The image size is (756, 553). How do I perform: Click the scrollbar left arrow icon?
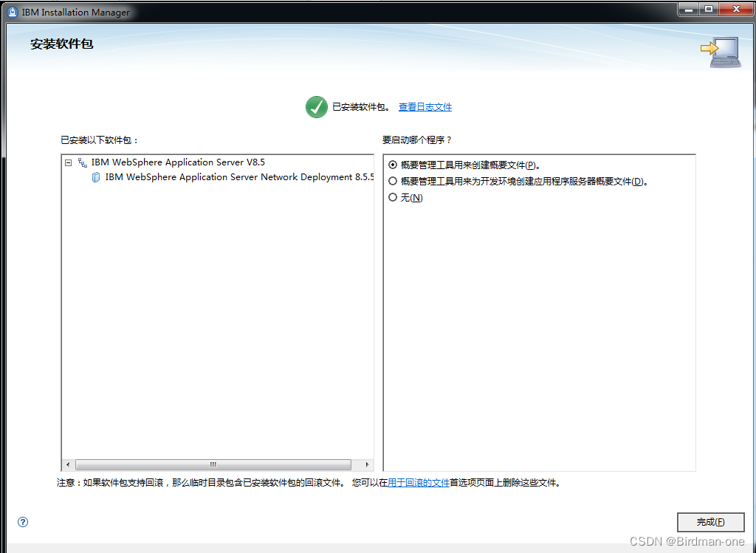pyautogui.click(x=67, y=464)
